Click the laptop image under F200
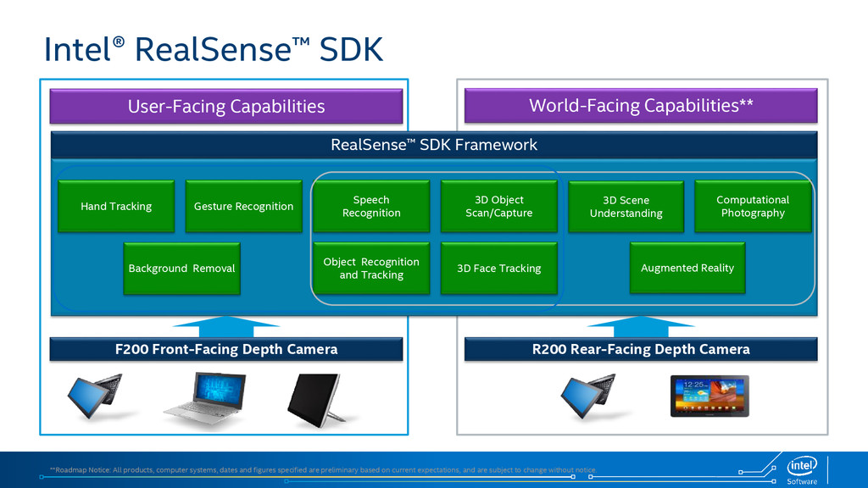The image size is (868, 488). (x=207, y=401)
